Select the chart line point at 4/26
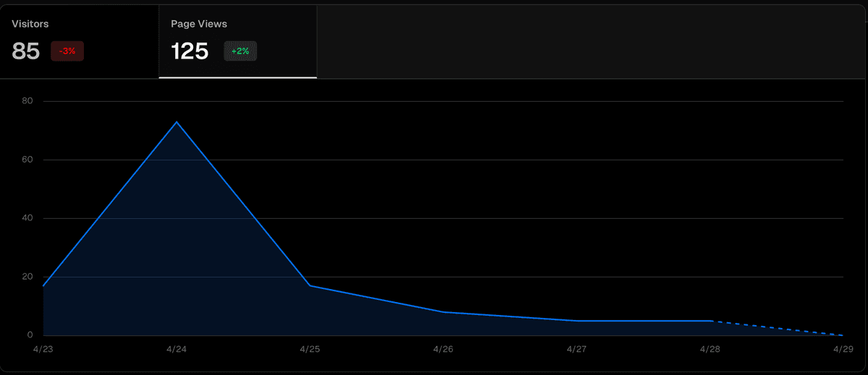 (443, 312)
